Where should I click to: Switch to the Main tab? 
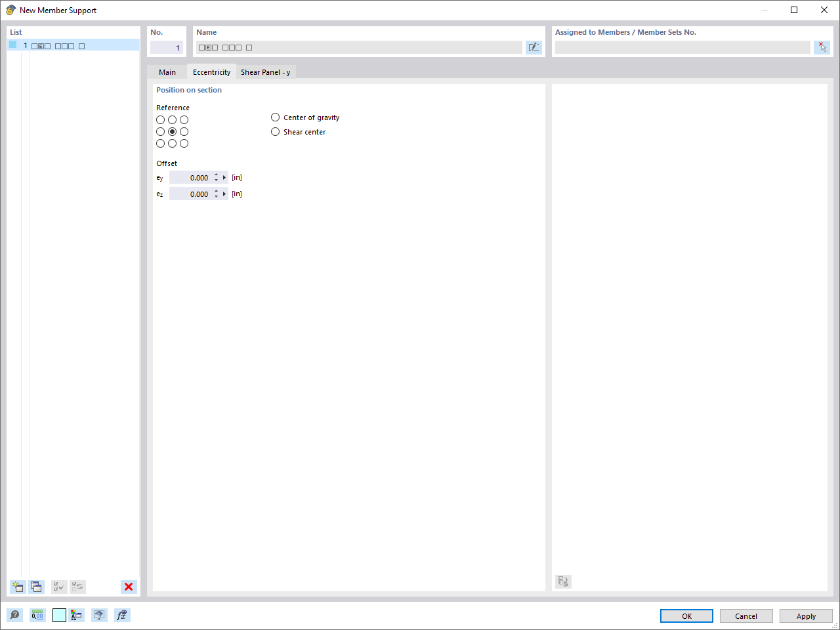point(167,72)
